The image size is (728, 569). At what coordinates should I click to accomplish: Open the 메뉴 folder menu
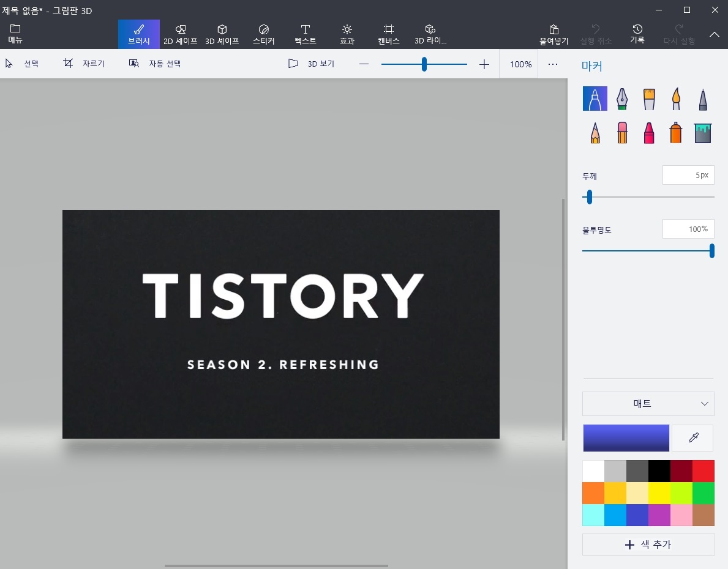pyautogui.click(x=15, y=34)
